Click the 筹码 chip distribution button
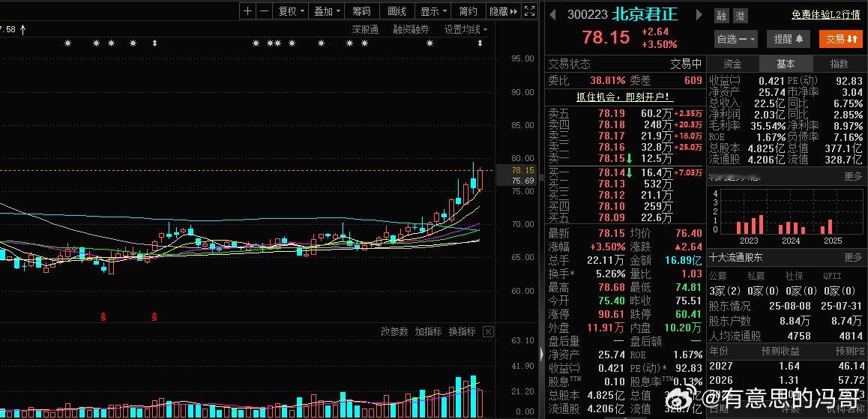Screen dimensions: 868x419 361,11
